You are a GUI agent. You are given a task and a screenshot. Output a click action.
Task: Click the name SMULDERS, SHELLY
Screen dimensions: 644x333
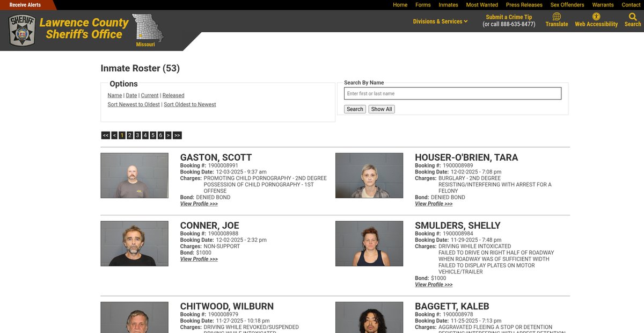pos(458,226)
